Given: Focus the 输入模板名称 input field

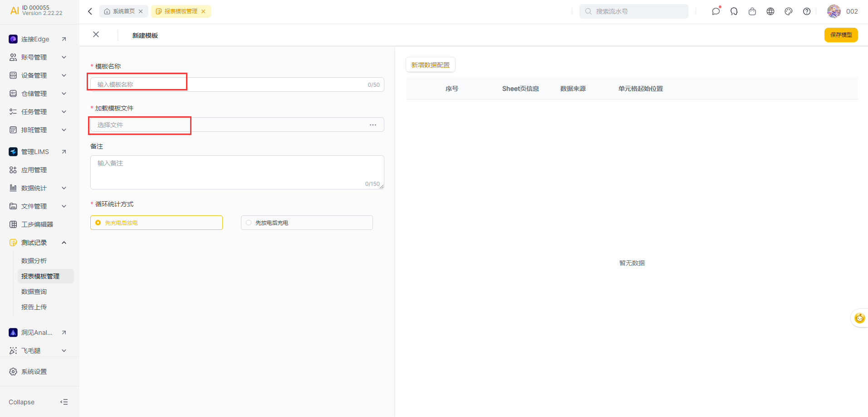Looking at the screenshot, I should (237, 84).
